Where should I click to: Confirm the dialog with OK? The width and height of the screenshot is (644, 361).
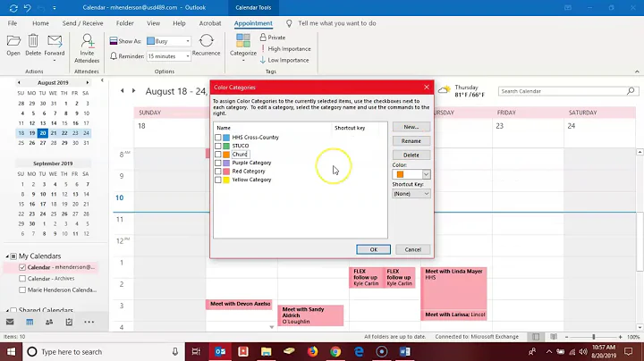pyautogui.click(x=373, y=249)
